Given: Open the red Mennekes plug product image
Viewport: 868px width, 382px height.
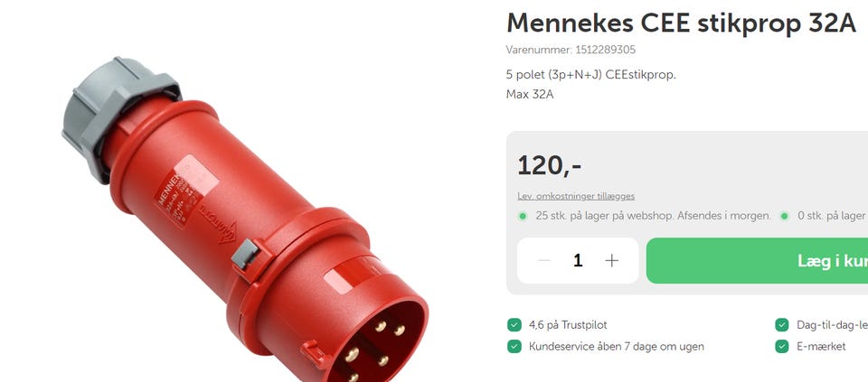Looking at the screenshot, I should pos(245,219).
